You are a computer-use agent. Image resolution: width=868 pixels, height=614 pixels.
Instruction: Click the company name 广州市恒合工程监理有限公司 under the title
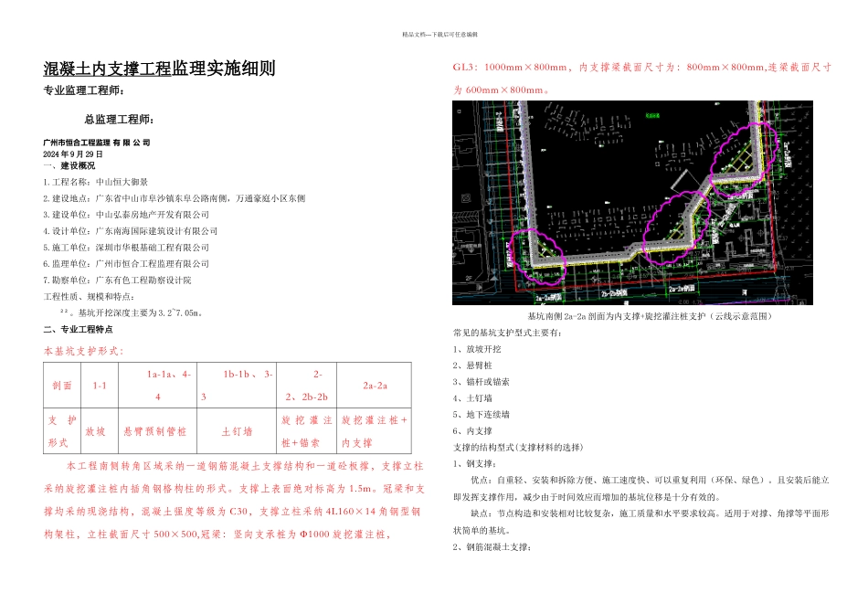coord(96,143)
